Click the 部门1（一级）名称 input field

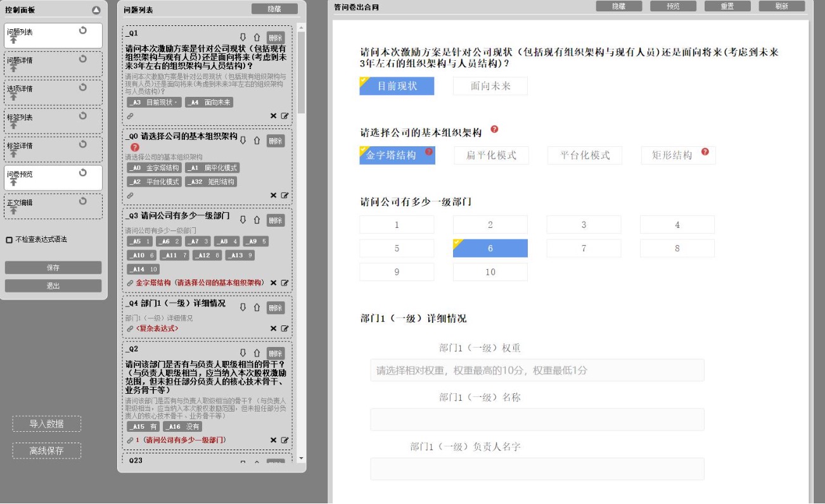point(537,420)
